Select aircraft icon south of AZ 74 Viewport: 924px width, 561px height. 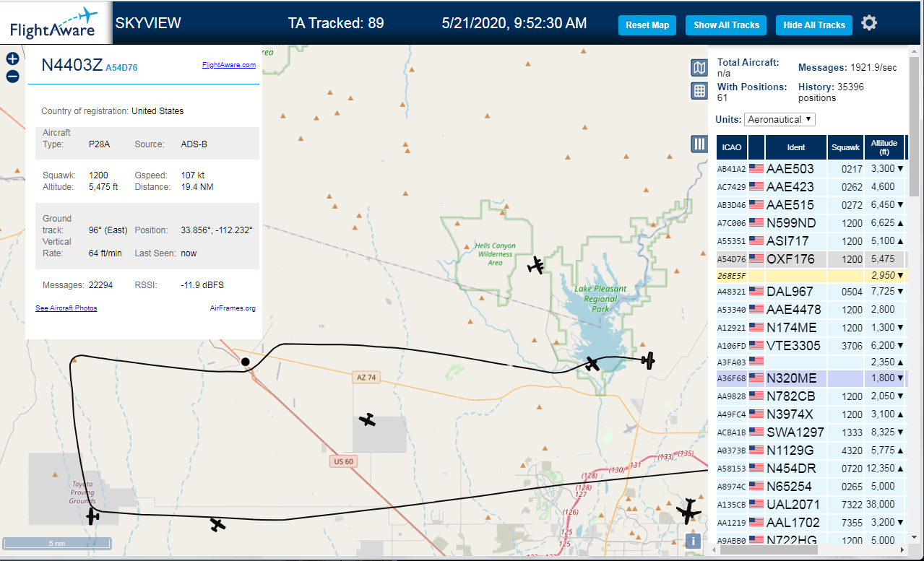368,419
